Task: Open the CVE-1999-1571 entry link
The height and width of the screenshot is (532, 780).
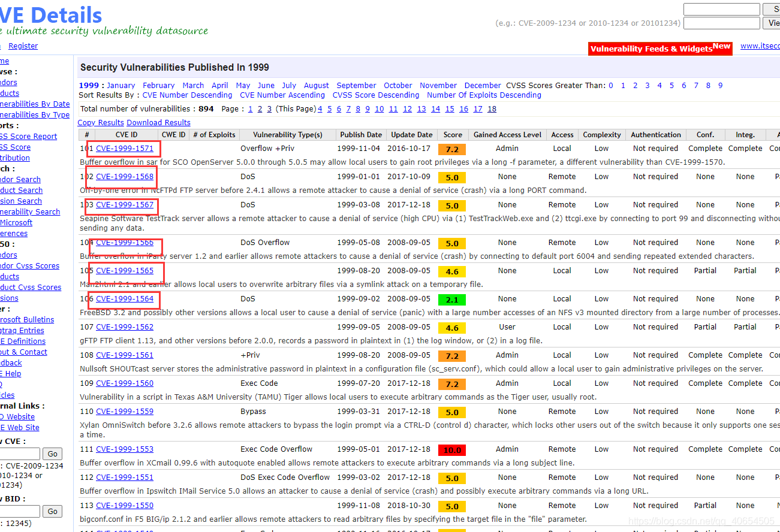Action: 125,149
